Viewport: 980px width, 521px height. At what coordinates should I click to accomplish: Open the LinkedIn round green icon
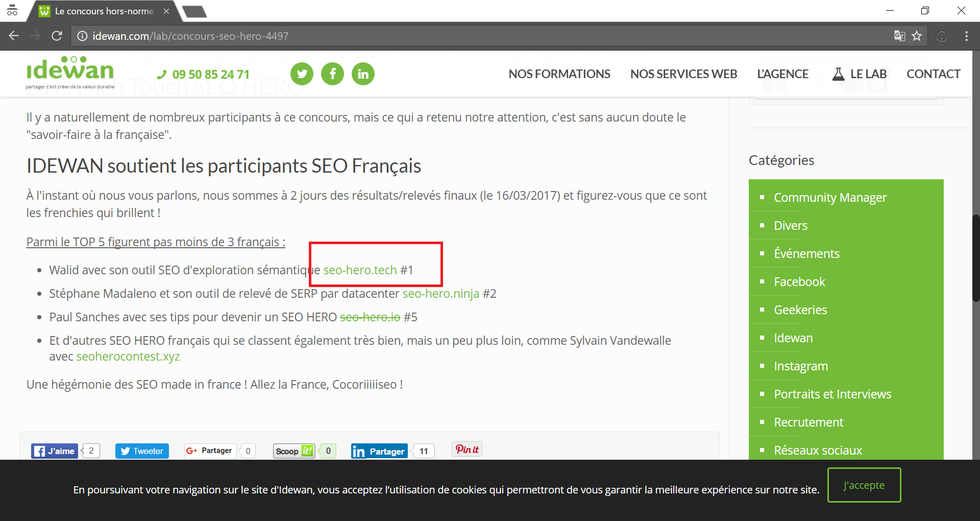pos(363,74)
